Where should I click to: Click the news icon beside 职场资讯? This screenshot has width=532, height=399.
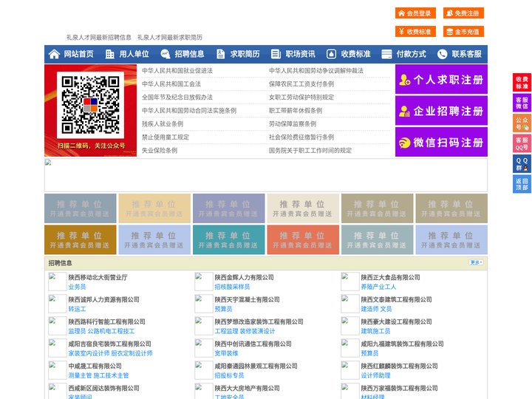[x=276, y=54]
